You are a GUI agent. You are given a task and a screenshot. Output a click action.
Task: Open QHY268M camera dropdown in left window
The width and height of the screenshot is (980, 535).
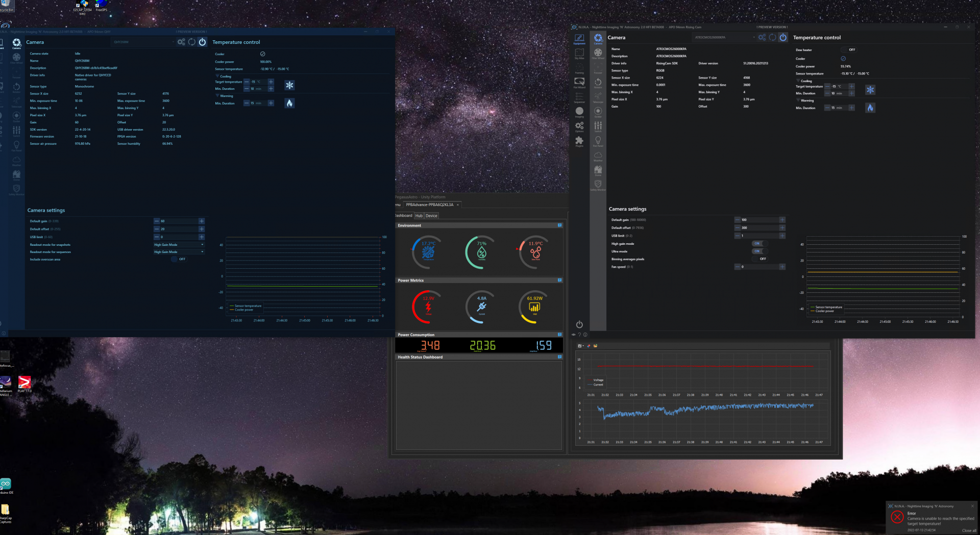point(143,42)
